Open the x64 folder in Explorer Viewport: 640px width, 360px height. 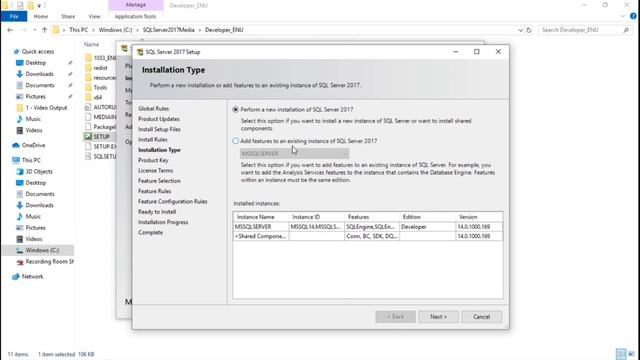[98, 97]
